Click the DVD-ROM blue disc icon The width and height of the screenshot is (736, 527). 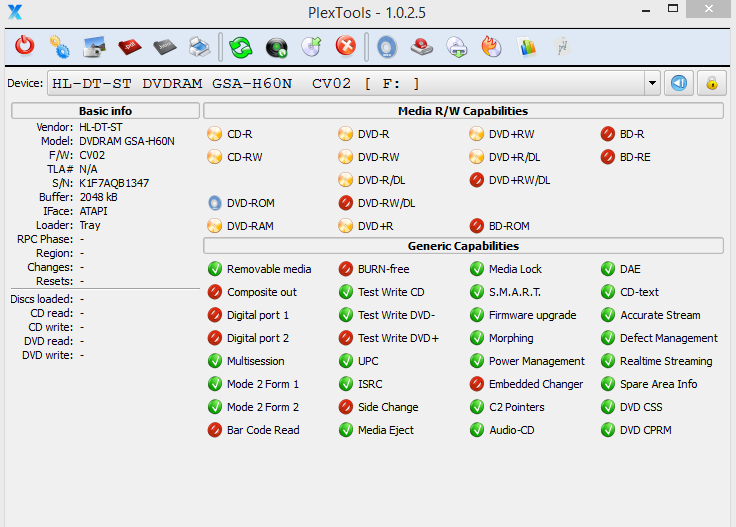pos(215,203)
